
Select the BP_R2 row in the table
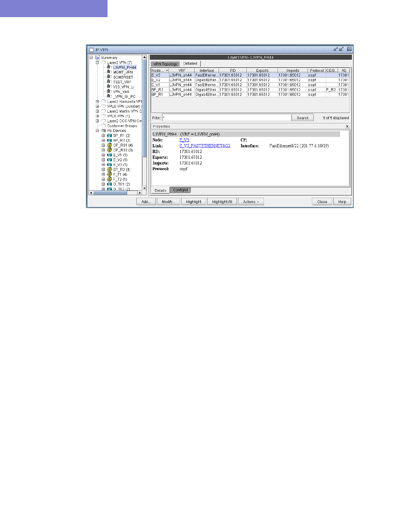click(250, 90)
